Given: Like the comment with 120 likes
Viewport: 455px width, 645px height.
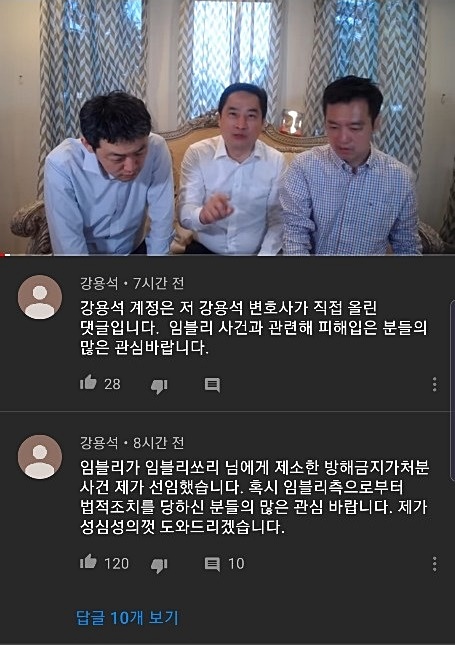Looking at the screenshot, I should 88,561.
